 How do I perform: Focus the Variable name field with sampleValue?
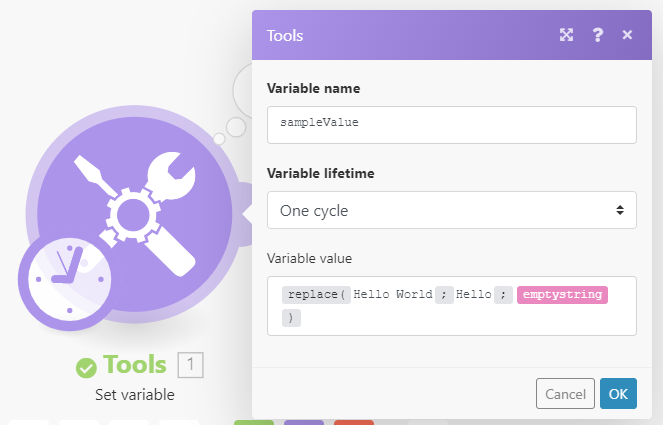(452, 125)
